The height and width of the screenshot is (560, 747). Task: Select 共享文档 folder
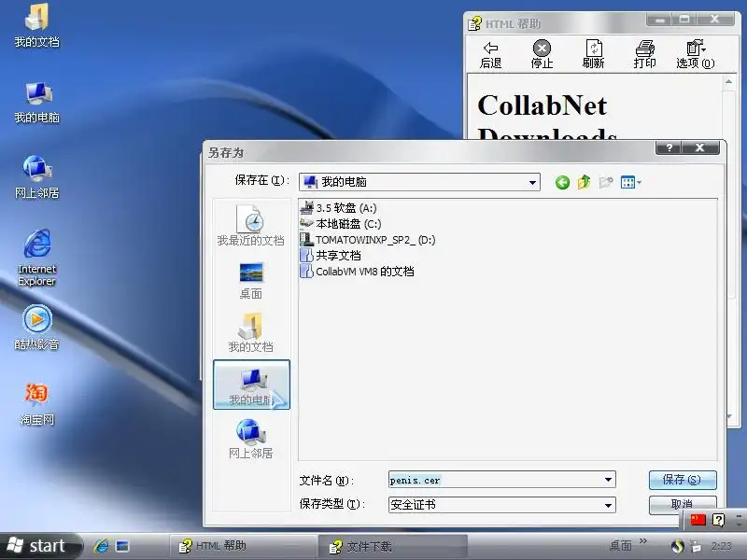(x=331, y=256)
